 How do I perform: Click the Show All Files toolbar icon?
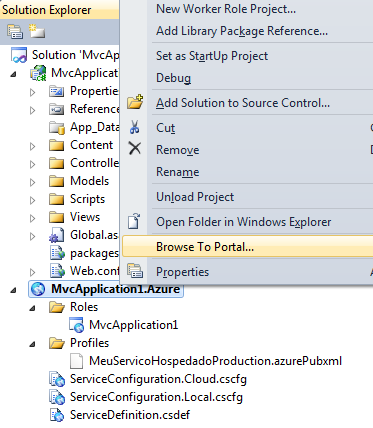[x=36, y=31]
